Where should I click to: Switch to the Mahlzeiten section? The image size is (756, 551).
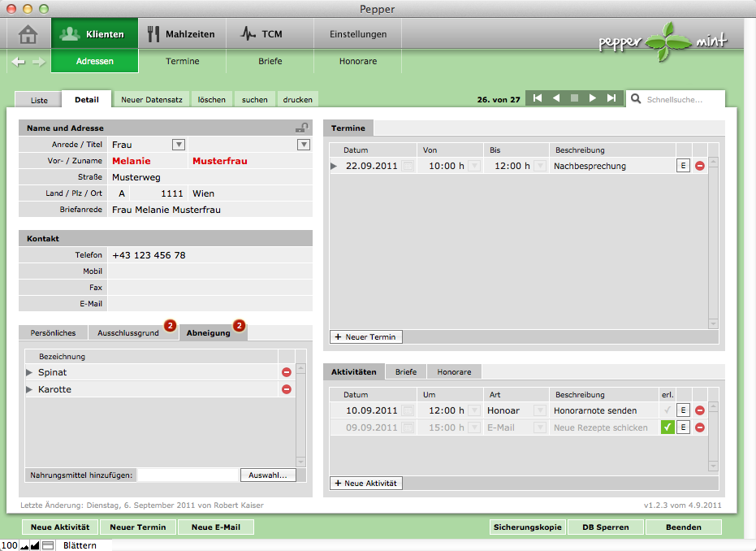point(181,34)
